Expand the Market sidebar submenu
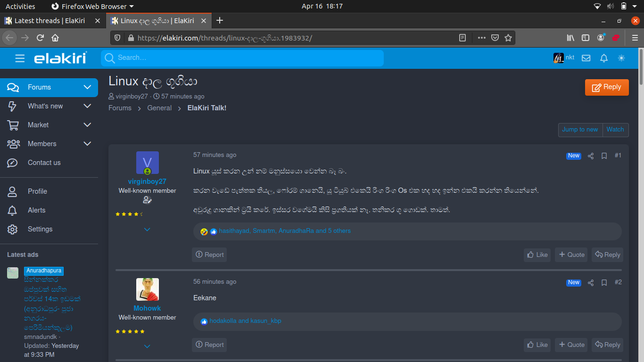 [x=87, y=125]
